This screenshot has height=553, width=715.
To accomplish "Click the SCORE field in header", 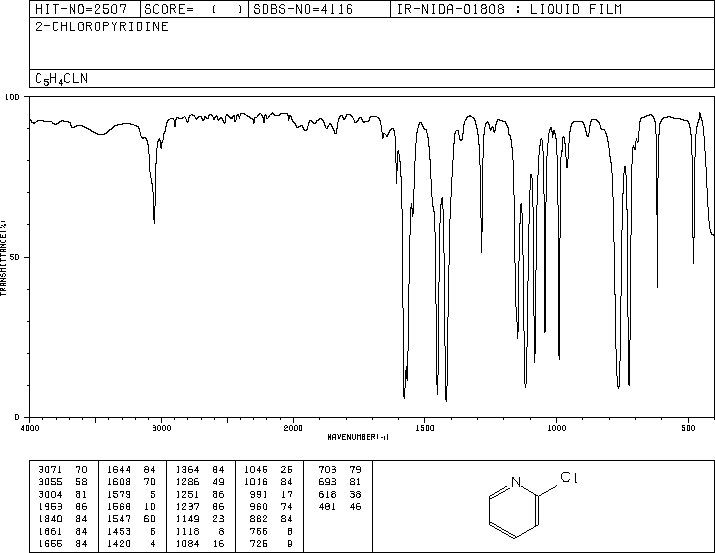I will (194, 9).
